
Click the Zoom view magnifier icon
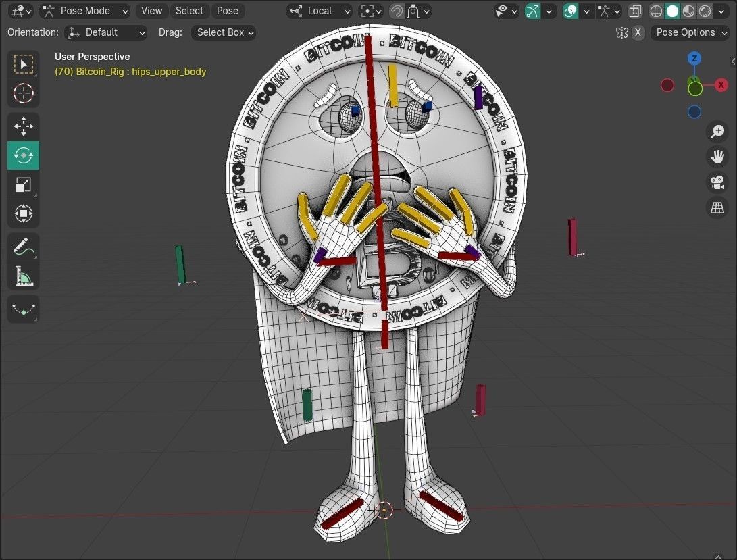[717, 132]
